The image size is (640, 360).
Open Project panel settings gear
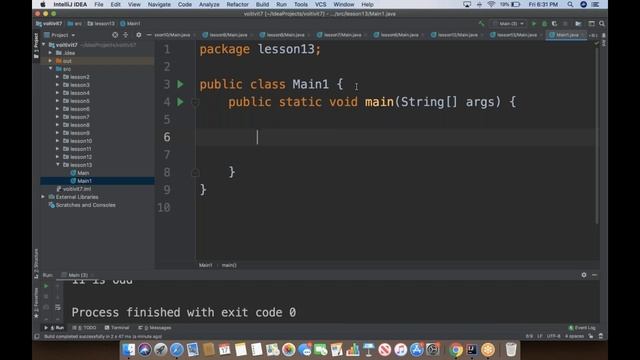coord(139,35)
